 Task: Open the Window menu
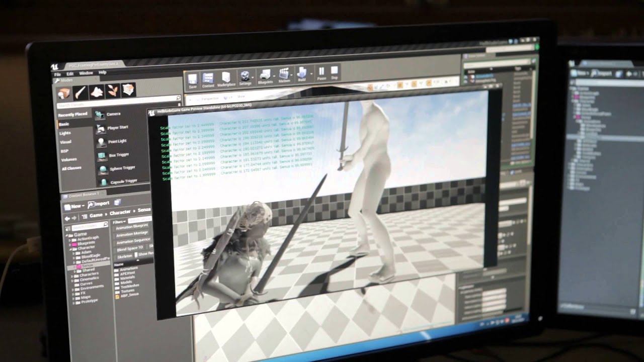click(x=86, y=73)
